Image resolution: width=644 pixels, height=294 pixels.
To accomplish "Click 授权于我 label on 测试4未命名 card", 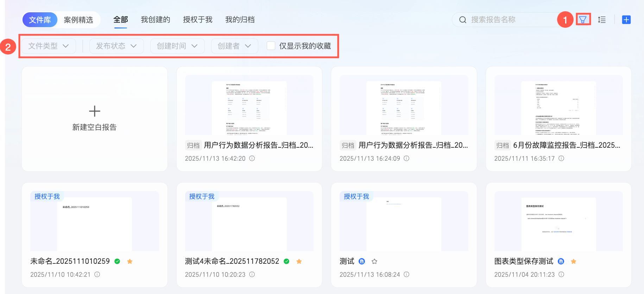I will coord(202,197).
